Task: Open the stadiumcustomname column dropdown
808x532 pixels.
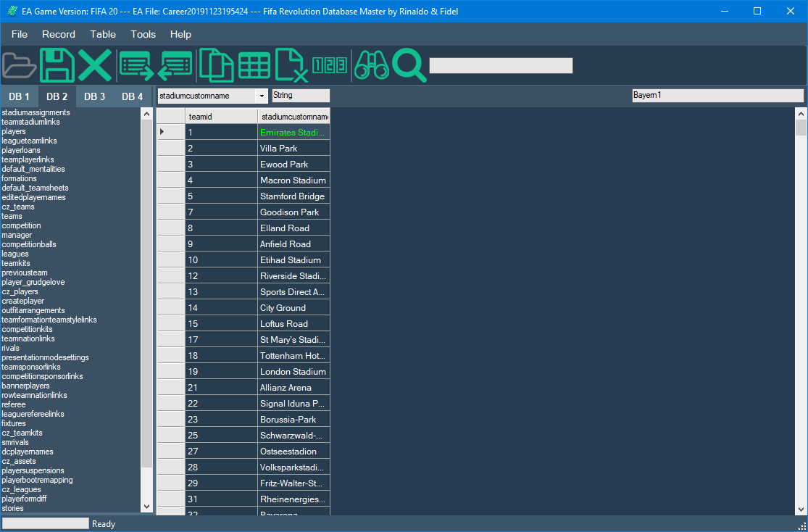Action: click(262, 96)
